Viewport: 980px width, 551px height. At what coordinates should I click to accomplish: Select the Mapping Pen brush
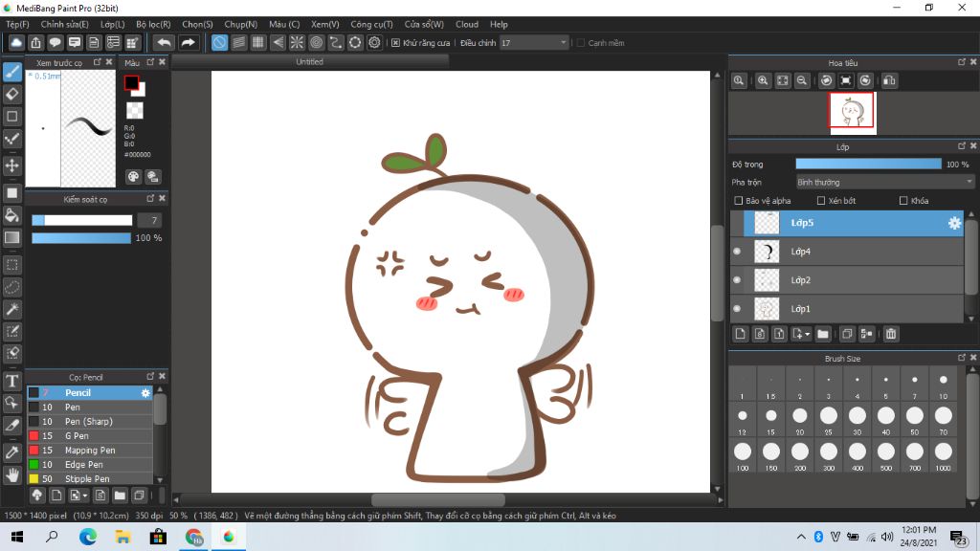coord(89,450)
